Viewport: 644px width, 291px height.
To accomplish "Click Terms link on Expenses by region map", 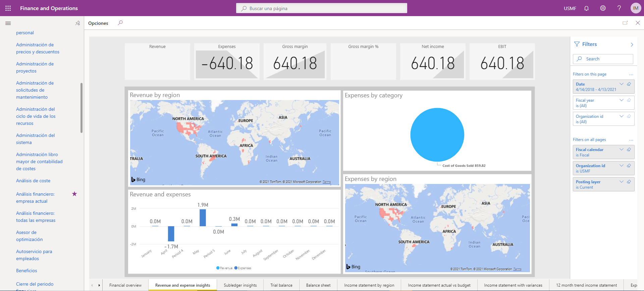I will pyautogui.click(x=517, y=269).
